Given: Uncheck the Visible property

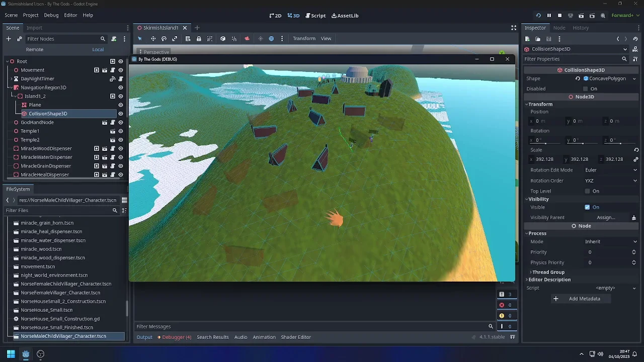Looking at the screenshot, I should click(587, 207).
